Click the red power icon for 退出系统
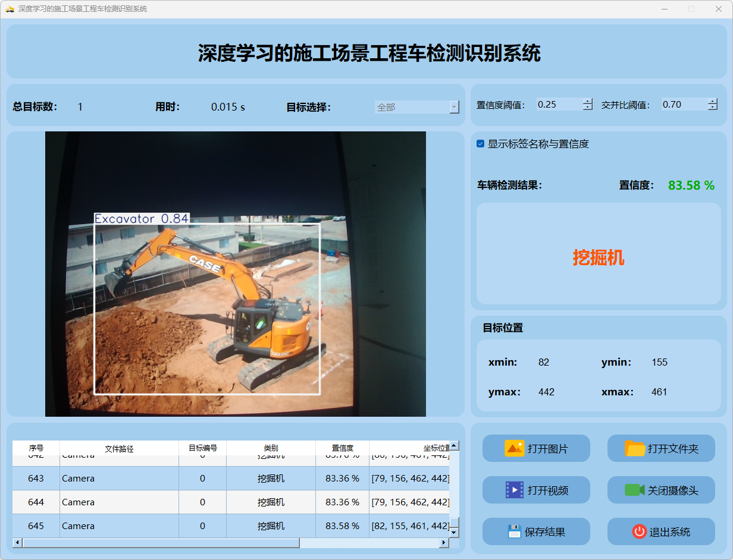This screenshot has height=560, width=733. coord(639,531)
